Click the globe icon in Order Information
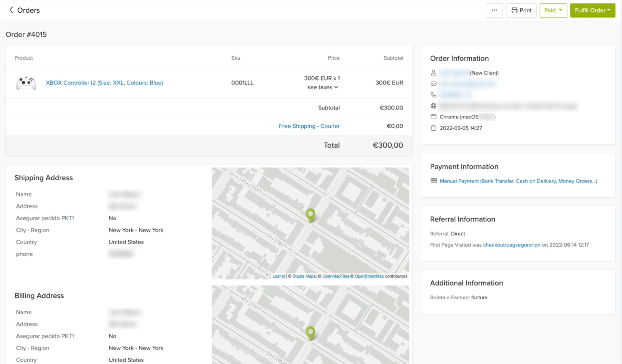This screenshot has width=622, height=364. [433, 106]
